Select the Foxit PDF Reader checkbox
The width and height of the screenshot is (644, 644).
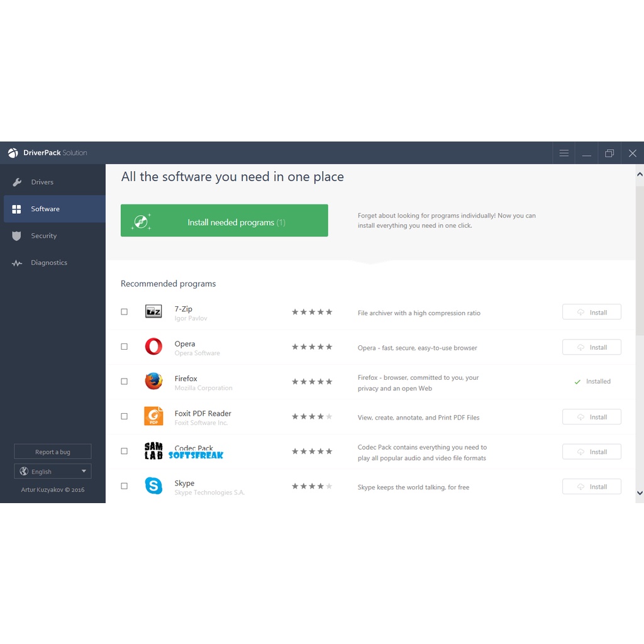coord(124,416)
